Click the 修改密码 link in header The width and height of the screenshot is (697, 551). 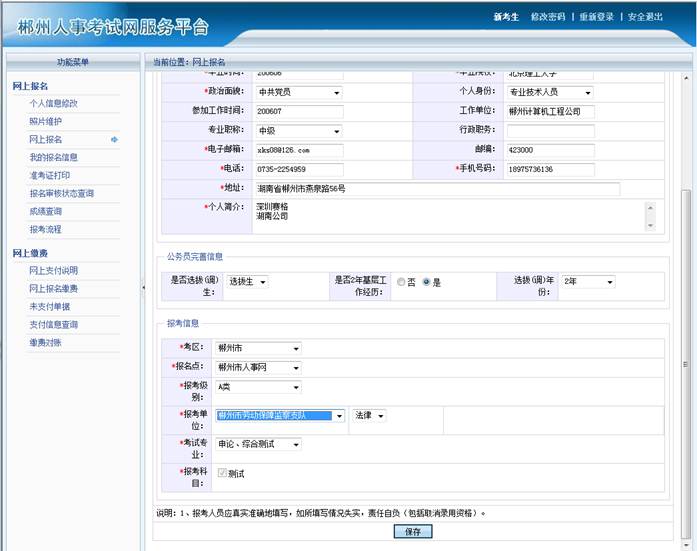click(547, 17)
